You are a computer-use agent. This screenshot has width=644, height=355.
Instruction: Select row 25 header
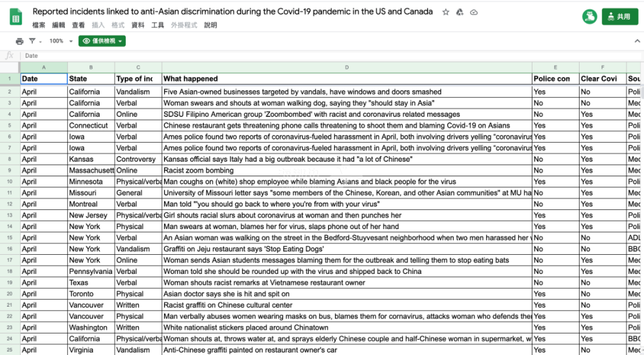[x=10, y=350]
